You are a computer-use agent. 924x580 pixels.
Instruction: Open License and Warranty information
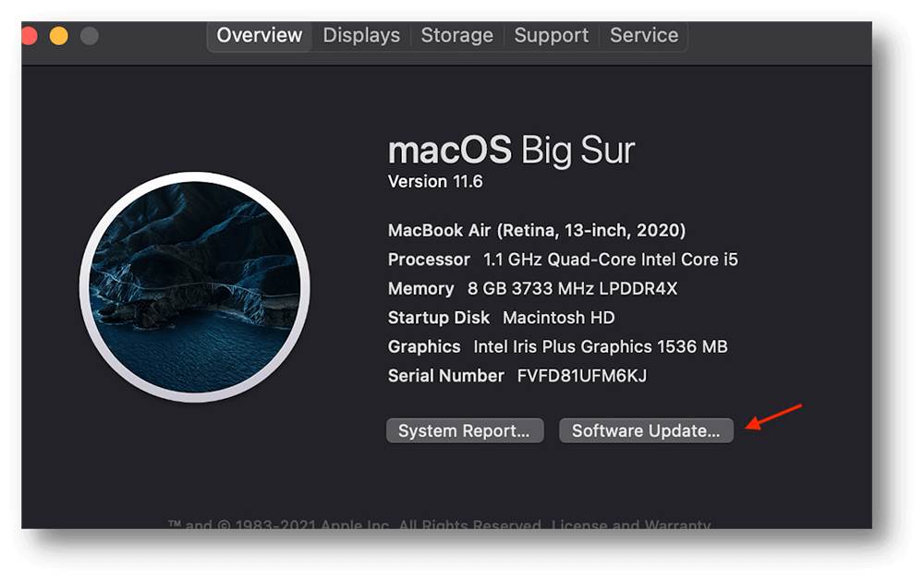coord(631,525)
